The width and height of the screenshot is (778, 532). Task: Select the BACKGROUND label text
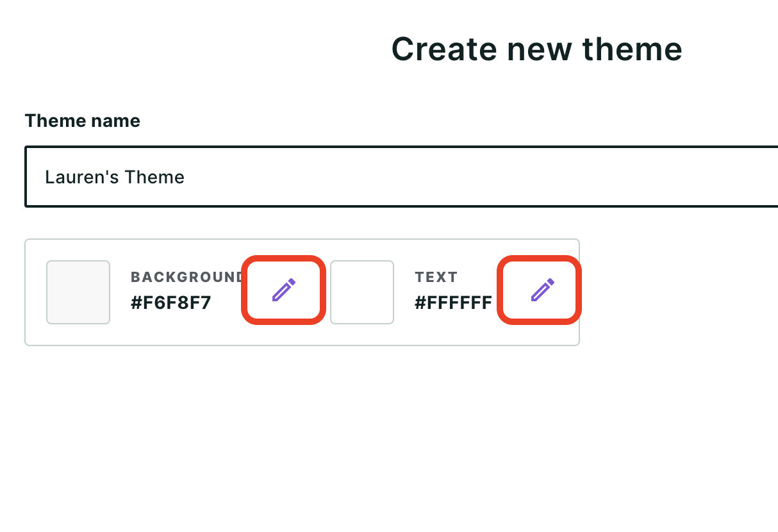click(186, 277)
